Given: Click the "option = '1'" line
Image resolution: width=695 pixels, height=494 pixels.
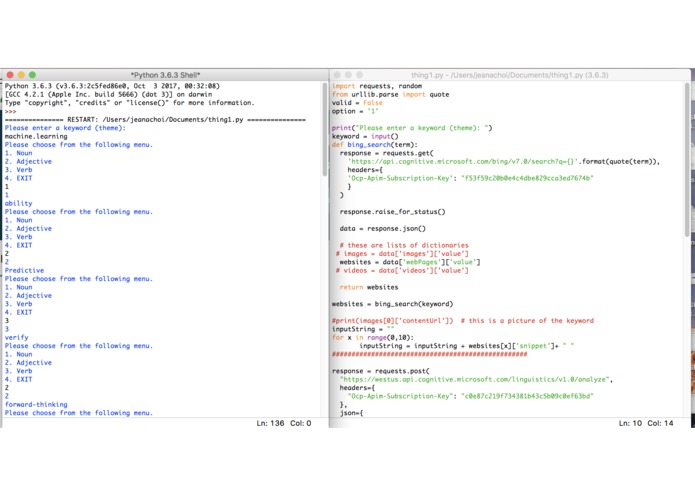Looking at the screenshot, I should click(355, 111).
